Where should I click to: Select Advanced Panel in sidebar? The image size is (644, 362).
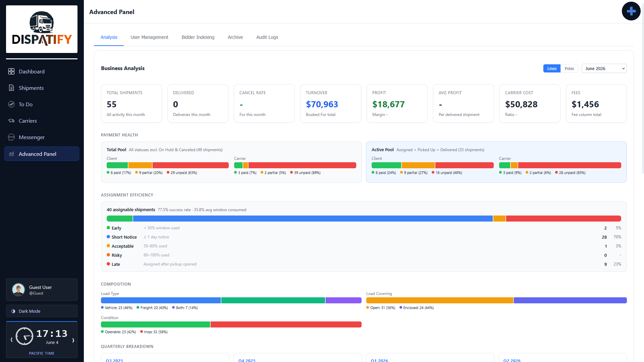click(x=42, y=154)
